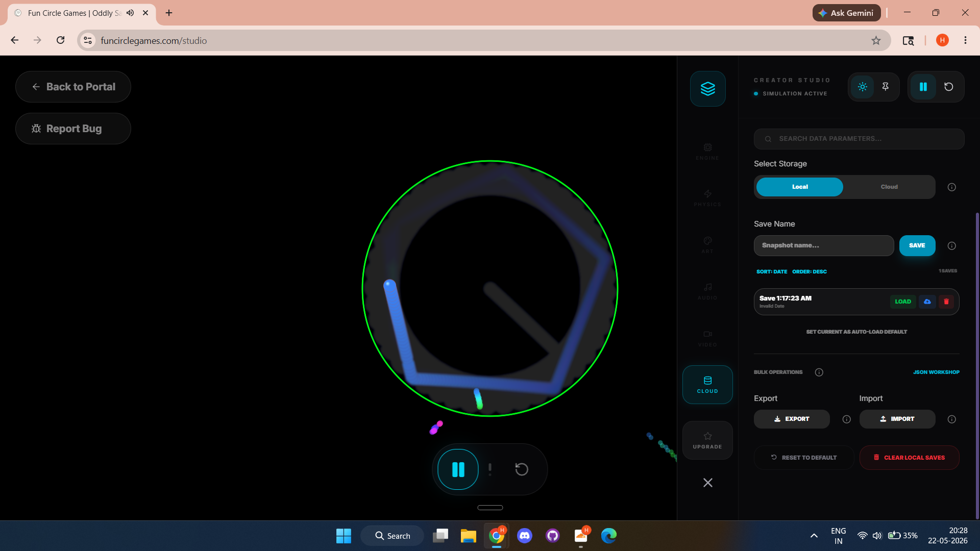Open Chrome profile H avatar
The height and width of the screenshot is (551, 980).
942,40
